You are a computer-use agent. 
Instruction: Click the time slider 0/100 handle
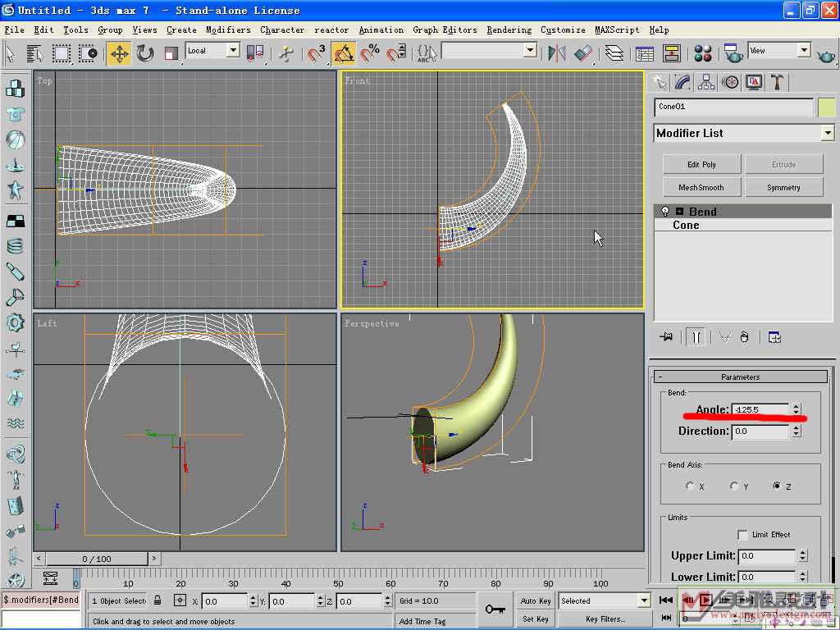coord(97,559)
